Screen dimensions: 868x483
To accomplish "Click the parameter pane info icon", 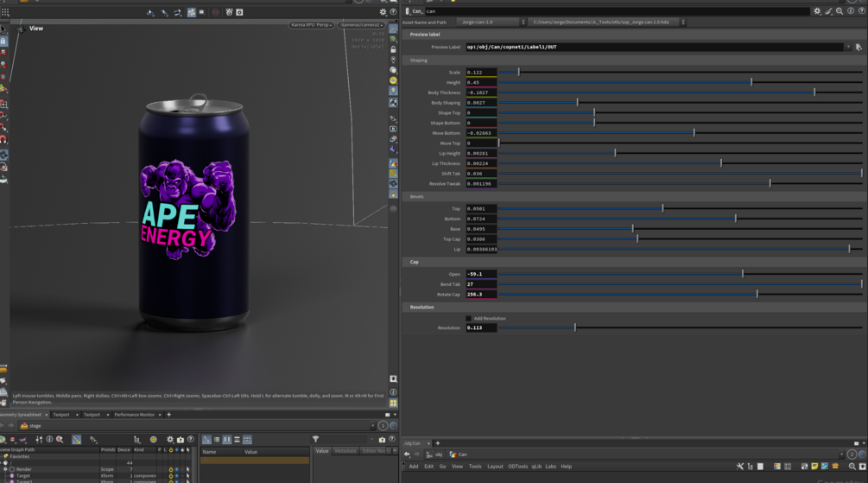I will coord(851,11).
